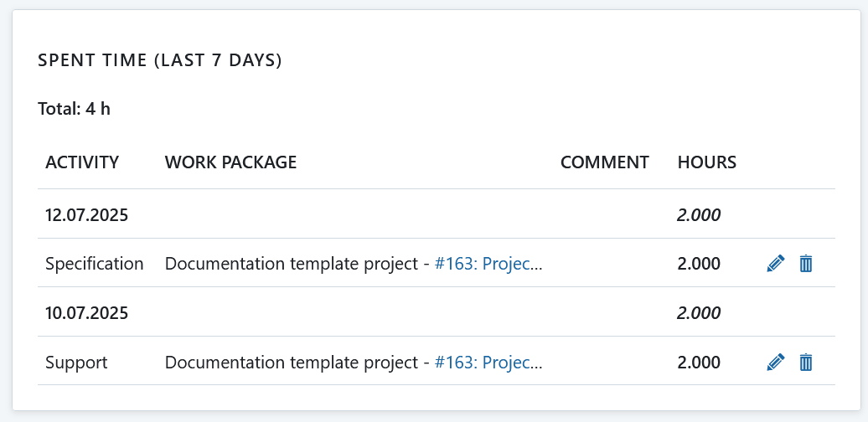Select the Spent Time (Last 7 Days) title
This screenshot has height=422, width=868.
159,61
